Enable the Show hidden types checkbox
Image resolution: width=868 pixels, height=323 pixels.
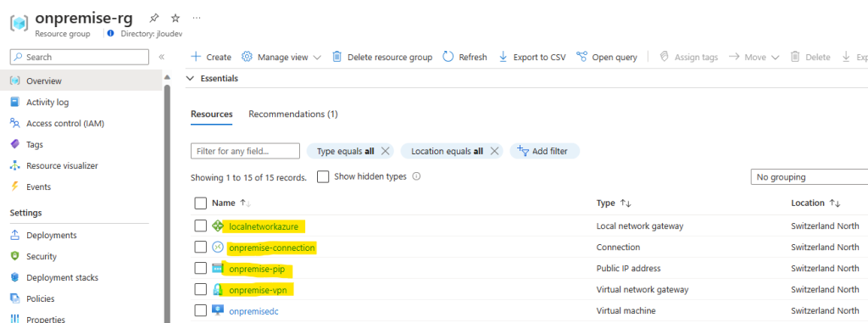(323, 176)
